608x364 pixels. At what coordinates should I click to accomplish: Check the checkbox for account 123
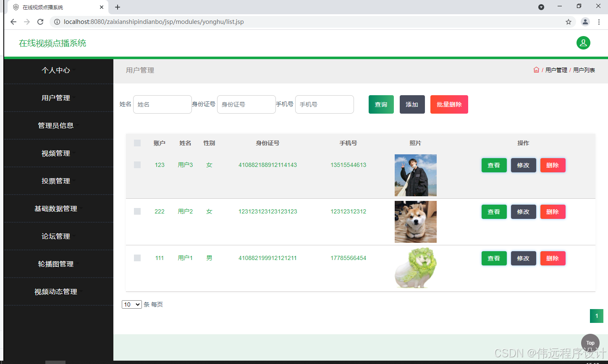(137, 165)
